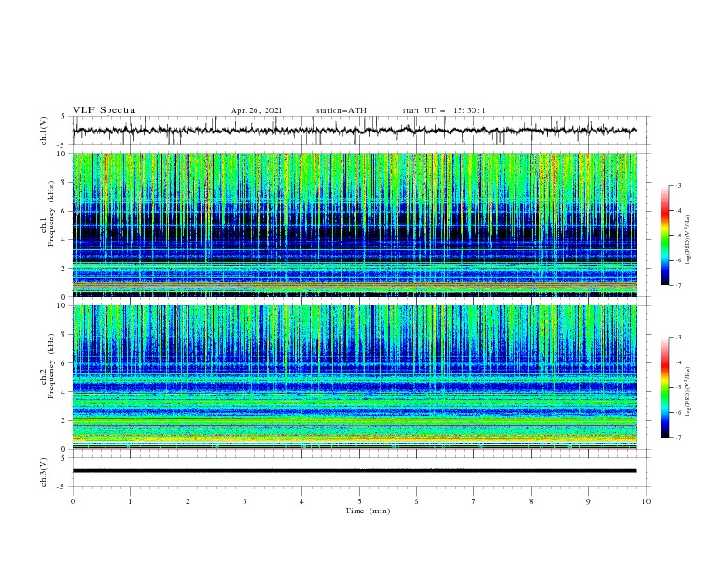Screen dimensions: 728x563
Task: Click the "4" time axis tick label
Action: click(301, 501)
